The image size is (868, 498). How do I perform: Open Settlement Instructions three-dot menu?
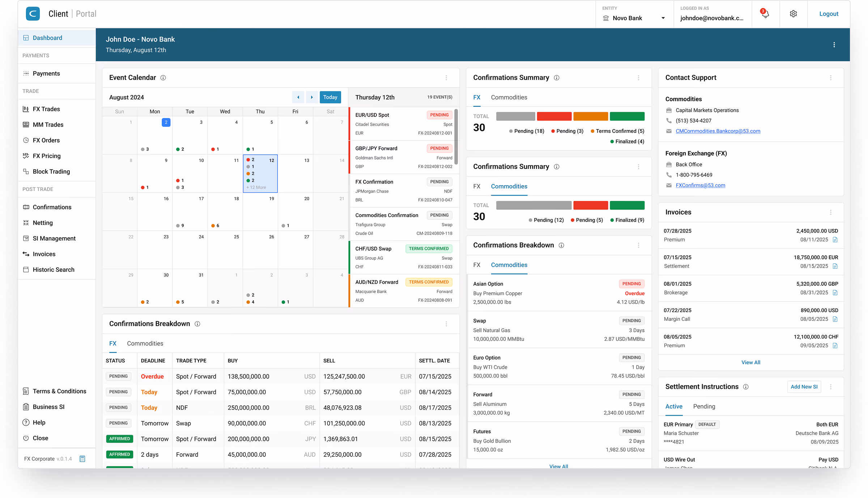(x=830, y=387)
